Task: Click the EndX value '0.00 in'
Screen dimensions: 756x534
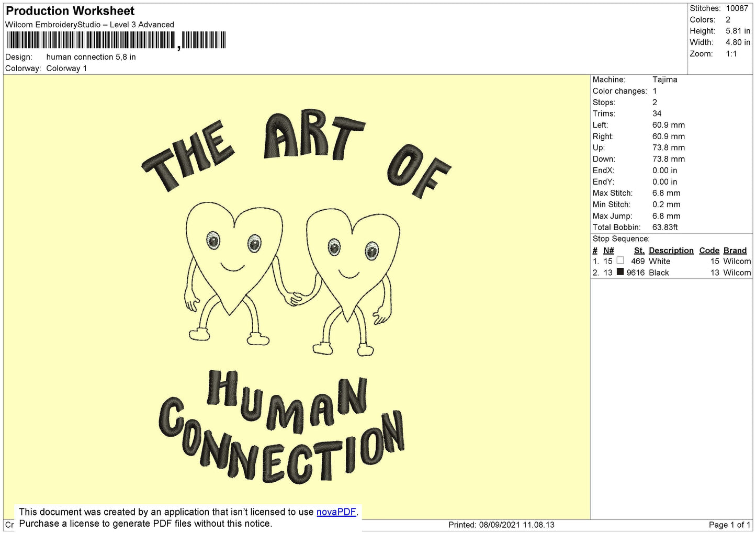Action: point(664,171)
